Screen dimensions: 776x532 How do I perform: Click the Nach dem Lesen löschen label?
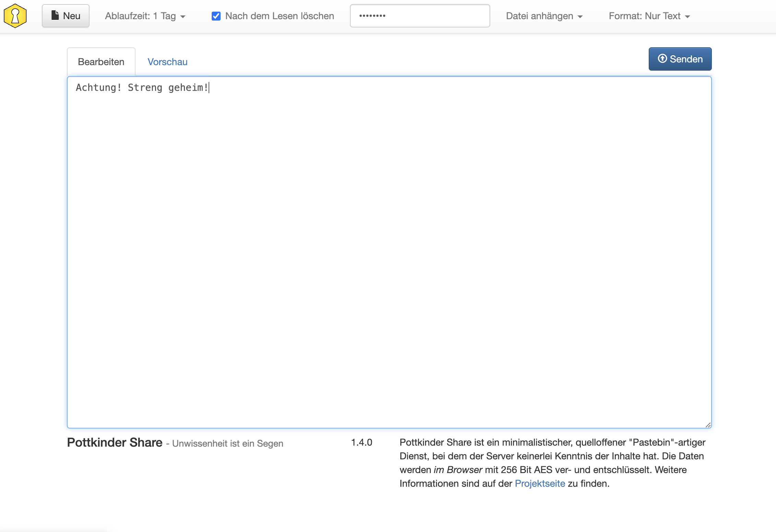pyautogui.click(x=280, y=16)
